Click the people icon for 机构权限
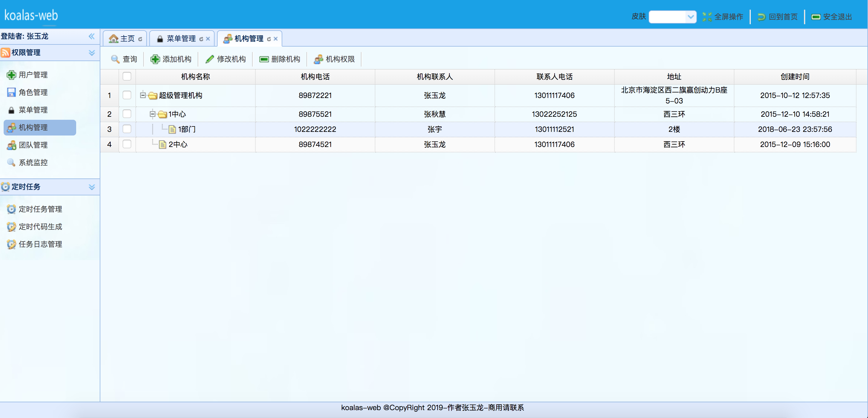 319,59
